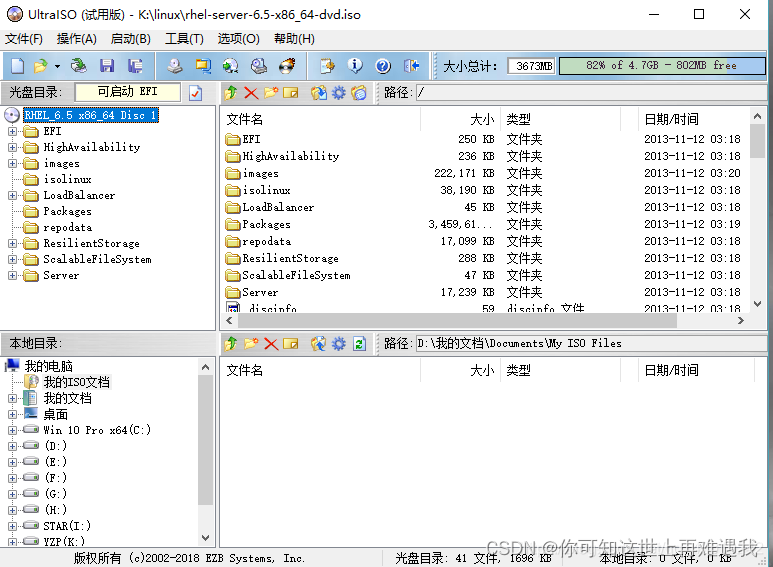The height and width of the screenshot is (567, 773).
Task: Open the 帮助(H) menu
Action: (x=294, y=39)
